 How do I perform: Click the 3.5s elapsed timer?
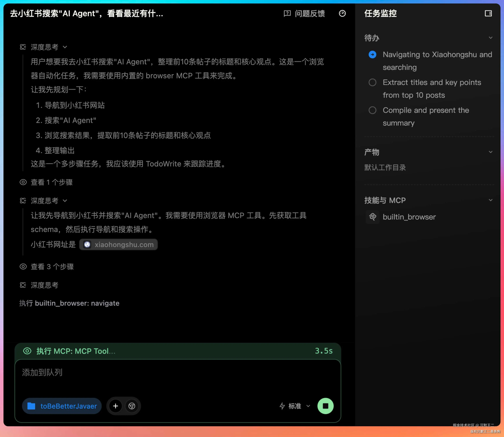[x=324, y=351]
